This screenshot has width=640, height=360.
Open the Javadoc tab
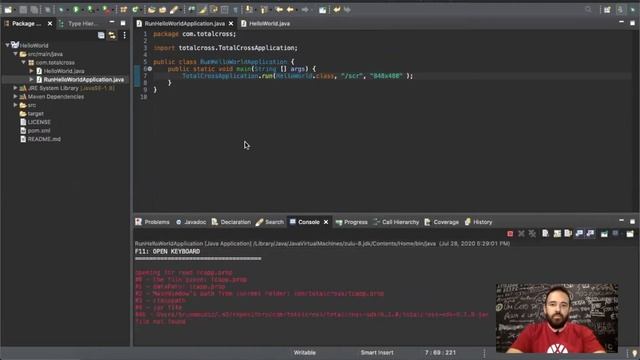(191, 222)
